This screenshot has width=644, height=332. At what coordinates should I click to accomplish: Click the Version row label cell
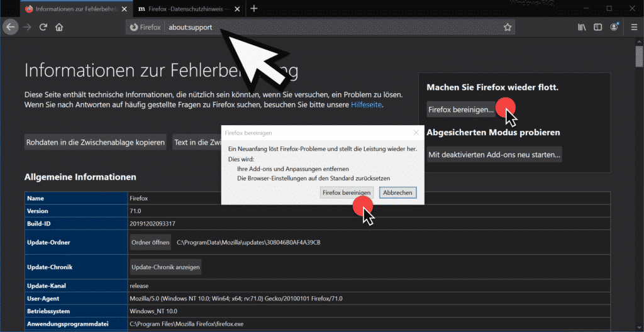click(76, 211)
